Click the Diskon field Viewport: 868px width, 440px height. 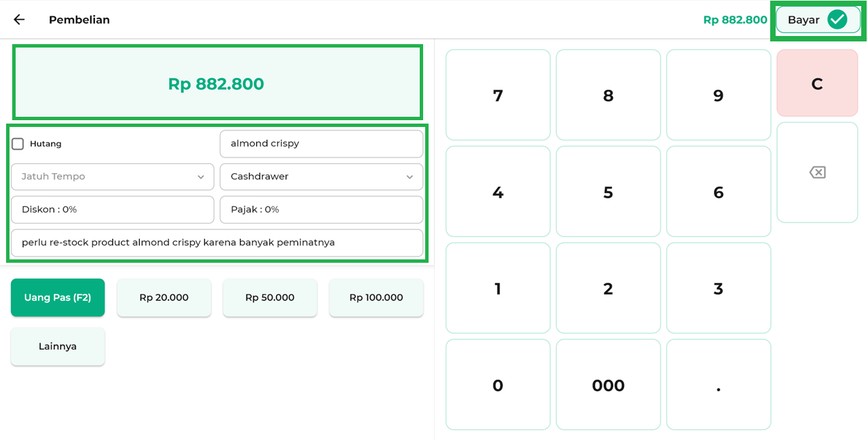pos(113,210)
